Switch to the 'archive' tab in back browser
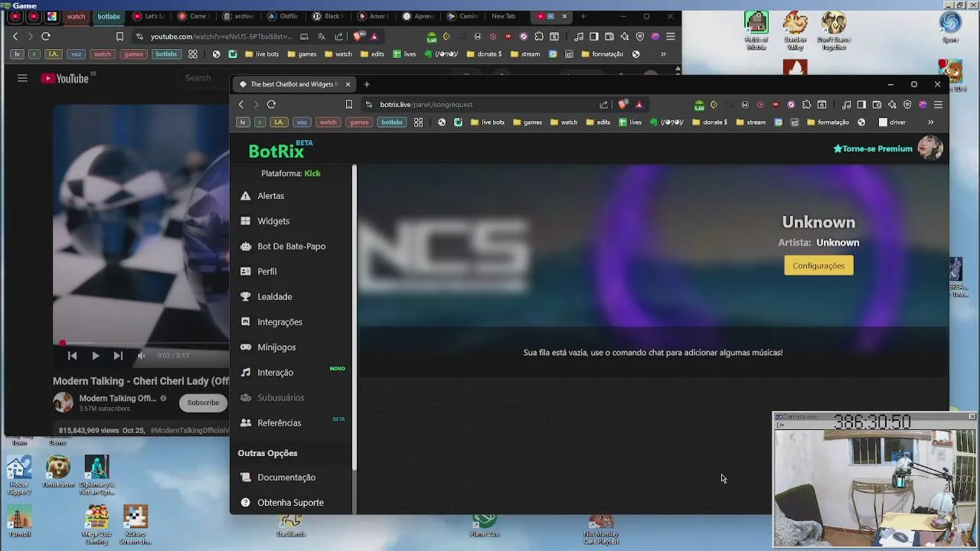Image resolution: width=980 pixels, height=551 pixels. [x=240, y=16]
